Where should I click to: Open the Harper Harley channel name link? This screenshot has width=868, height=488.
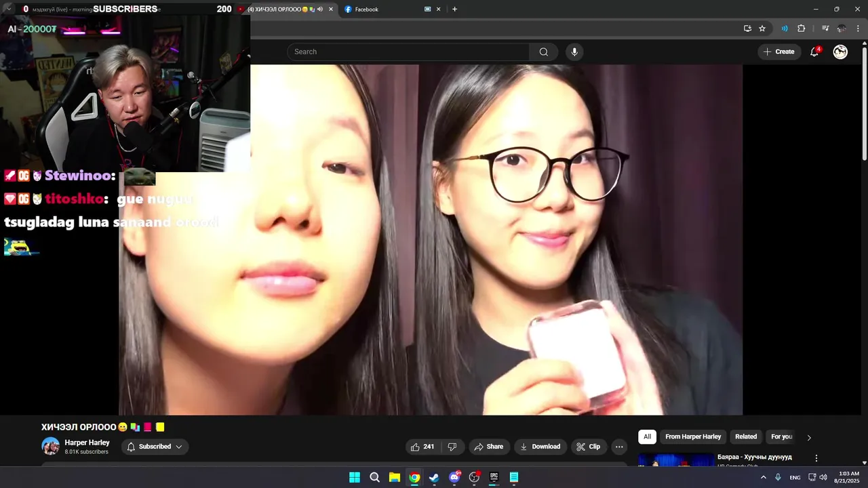[x=87, y=443]
